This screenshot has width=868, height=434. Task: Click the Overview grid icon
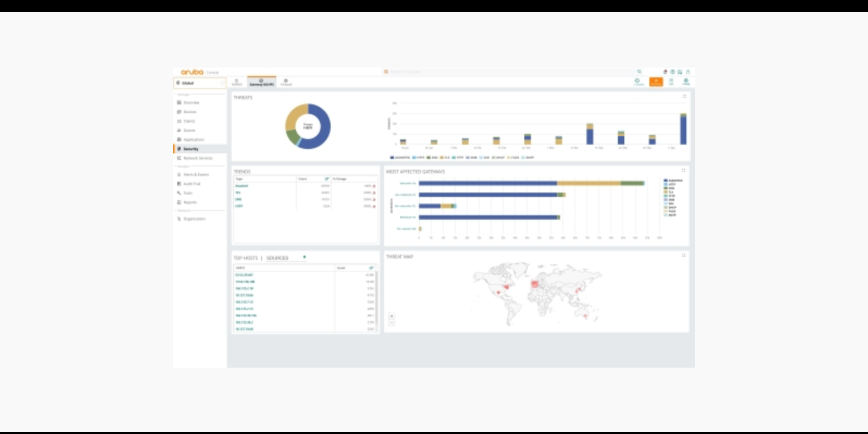coord(179,103)
